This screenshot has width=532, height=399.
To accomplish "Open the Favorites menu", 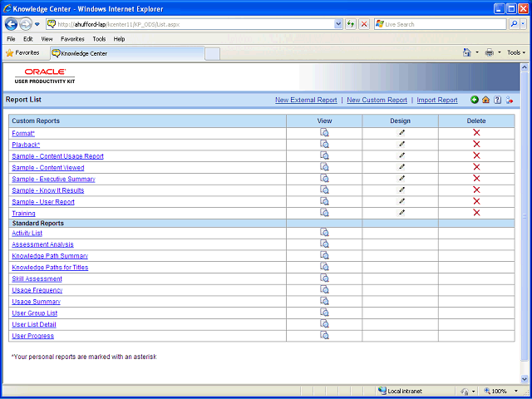I will 72,39.
